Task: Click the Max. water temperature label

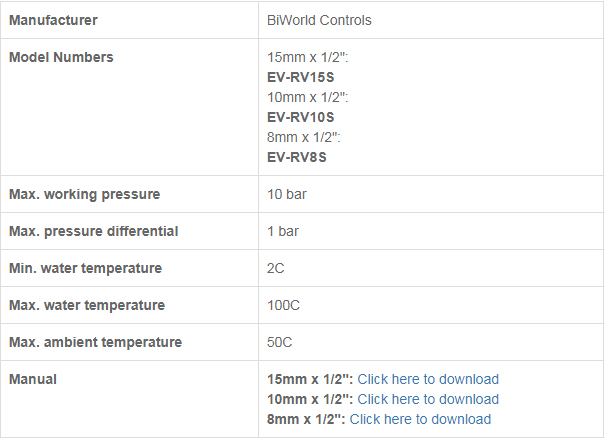Action: tap(87, 305)
